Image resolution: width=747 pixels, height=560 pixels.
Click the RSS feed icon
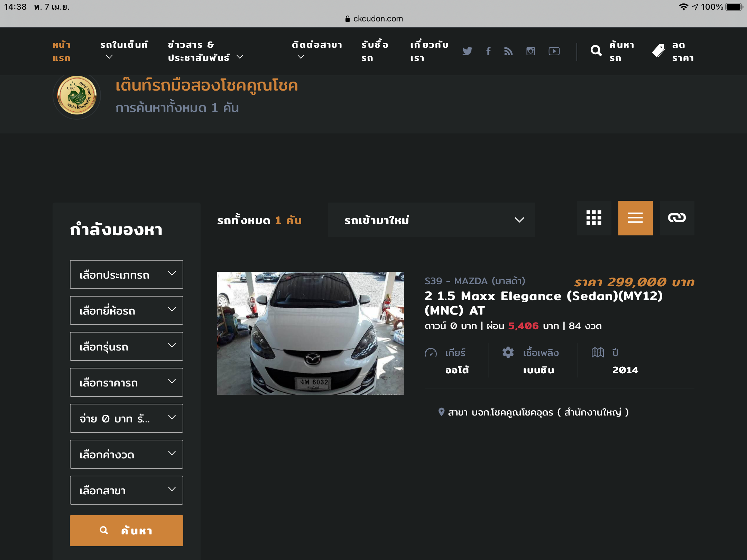(508, 51)
